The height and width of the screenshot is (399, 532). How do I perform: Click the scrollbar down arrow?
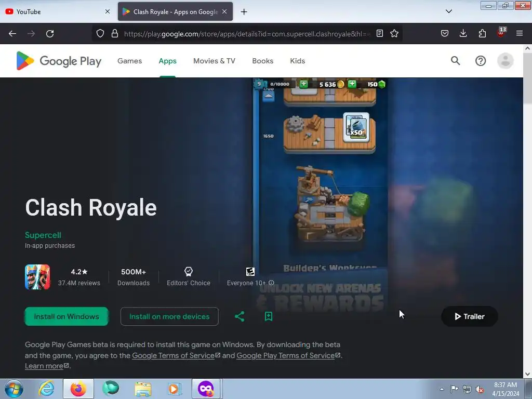(x=527, y=374)
